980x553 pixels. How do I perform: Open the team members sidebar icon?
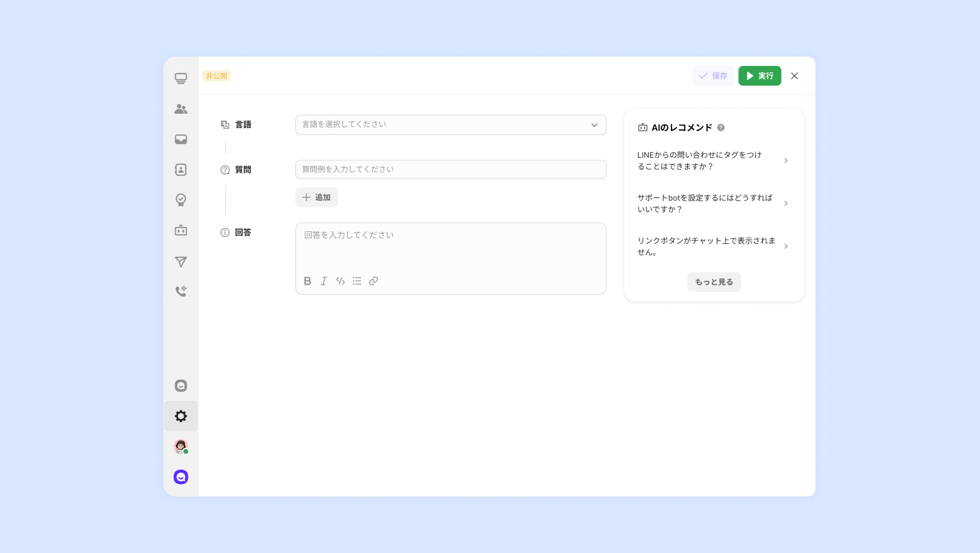click(181, 109)
